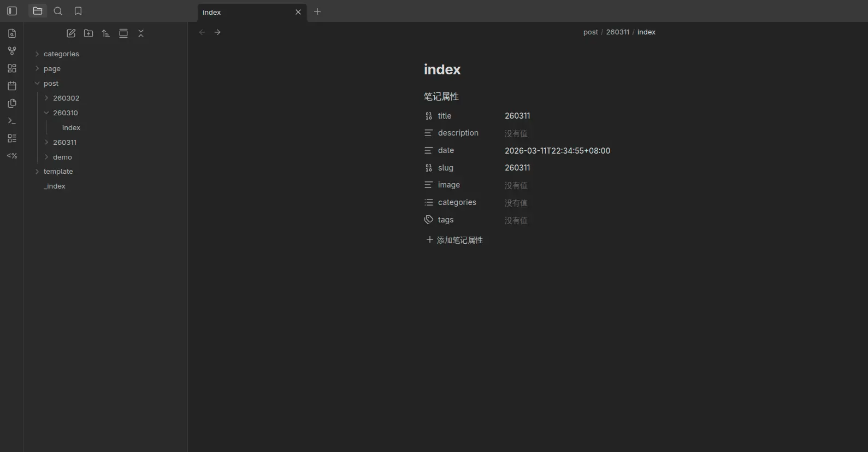Open graph view from ribbon
Screen dimensions: 868x452
tap(12, 51)
